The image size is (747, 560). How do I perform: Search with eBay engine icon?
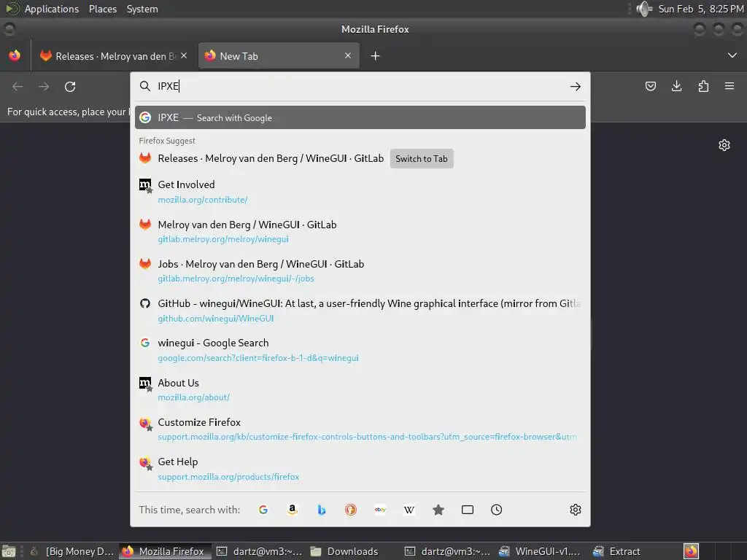point(380,510)
